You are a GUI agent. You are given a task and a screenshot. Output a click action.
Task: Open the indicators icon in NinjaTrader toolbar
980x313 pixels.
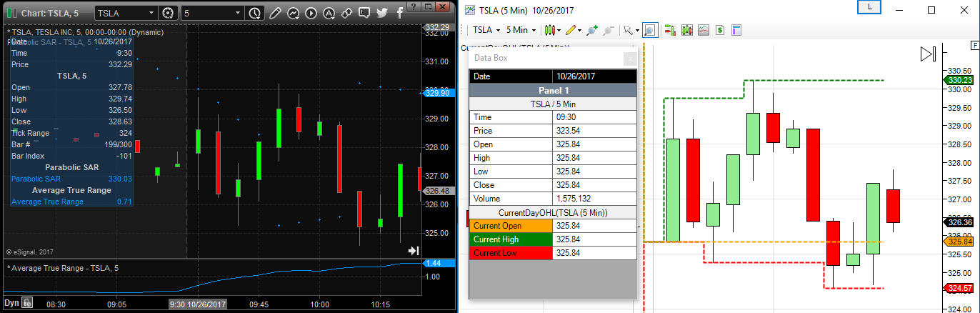click(x=704, y=30)
